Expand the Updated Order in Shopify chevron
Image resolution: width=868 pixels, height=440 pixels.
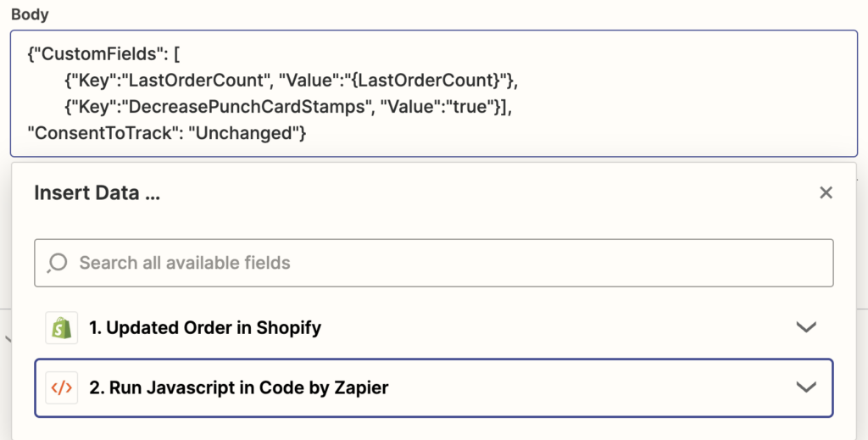click(x=806, y=327)
